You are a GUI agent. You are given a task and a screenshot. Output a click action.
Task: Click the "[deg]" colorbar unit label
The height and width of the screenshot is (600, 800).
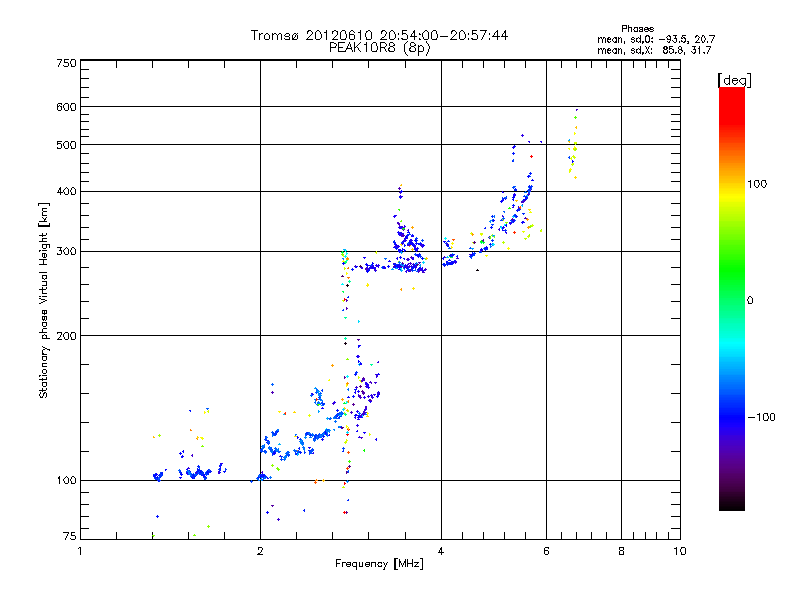coord(734,80)
